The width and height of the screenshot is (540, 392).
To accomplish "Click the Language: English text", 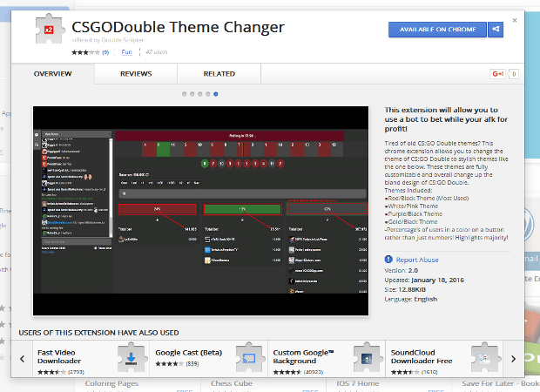I will 411,299.
